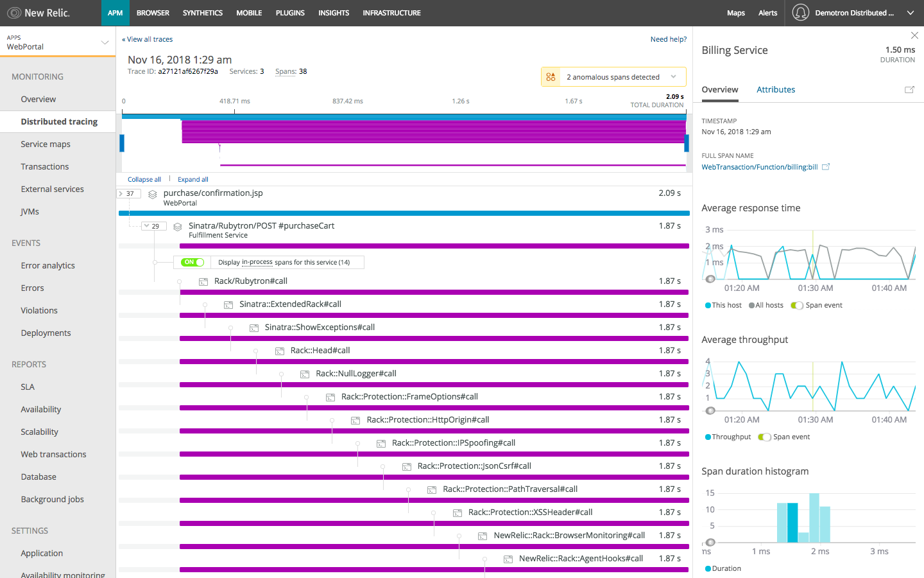Click the New Relic logo icon
924x578 pixels.
(14, 13)
